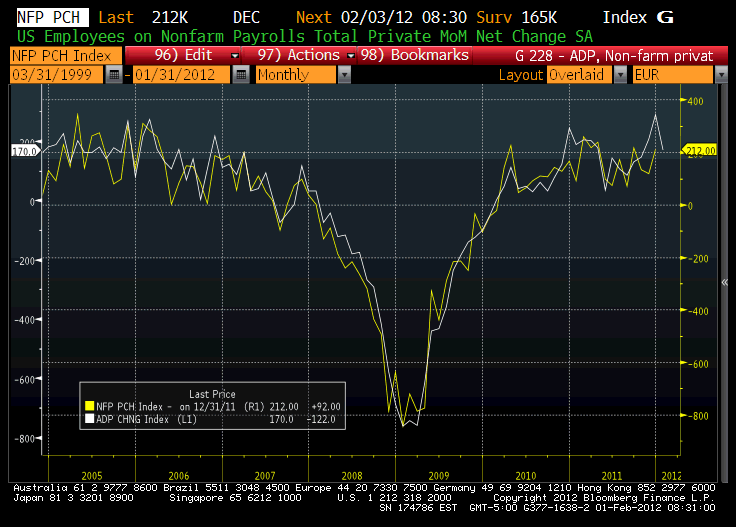Edit the start date field 03/31/1999

point(56,75)
